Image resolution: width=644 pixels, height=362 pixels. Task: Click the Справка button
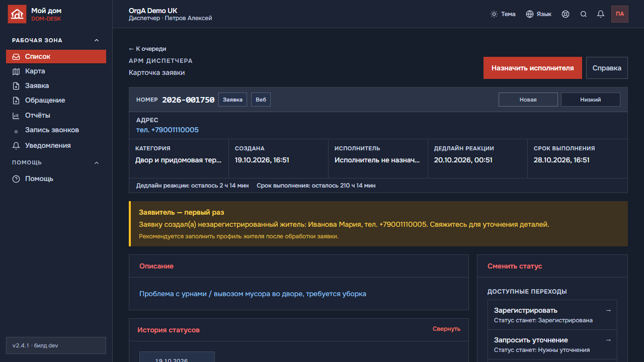[607, 68]
